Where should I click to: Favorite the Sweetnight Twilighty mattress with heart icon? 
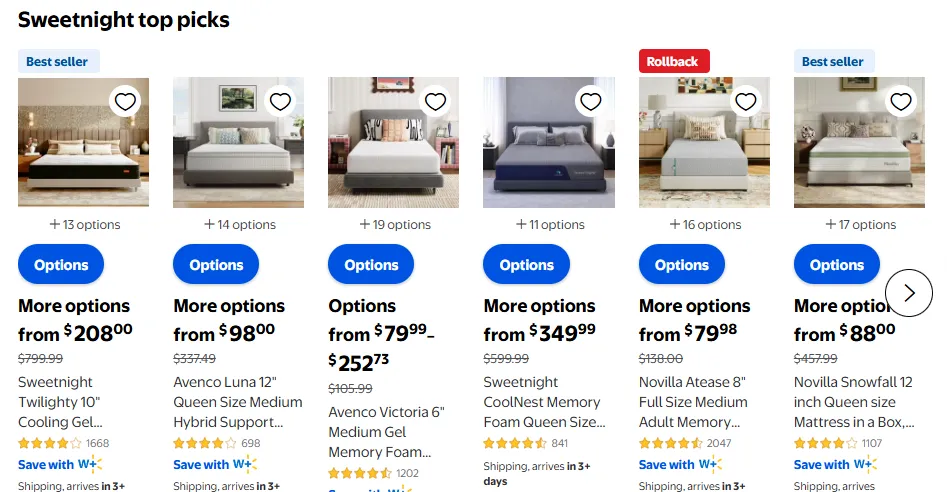(x=125, y=102)
